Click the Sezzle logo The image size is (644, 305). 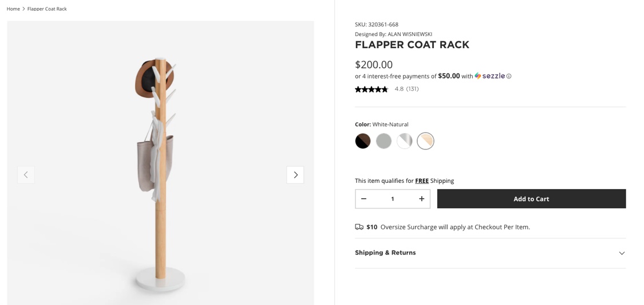[489, 76]
